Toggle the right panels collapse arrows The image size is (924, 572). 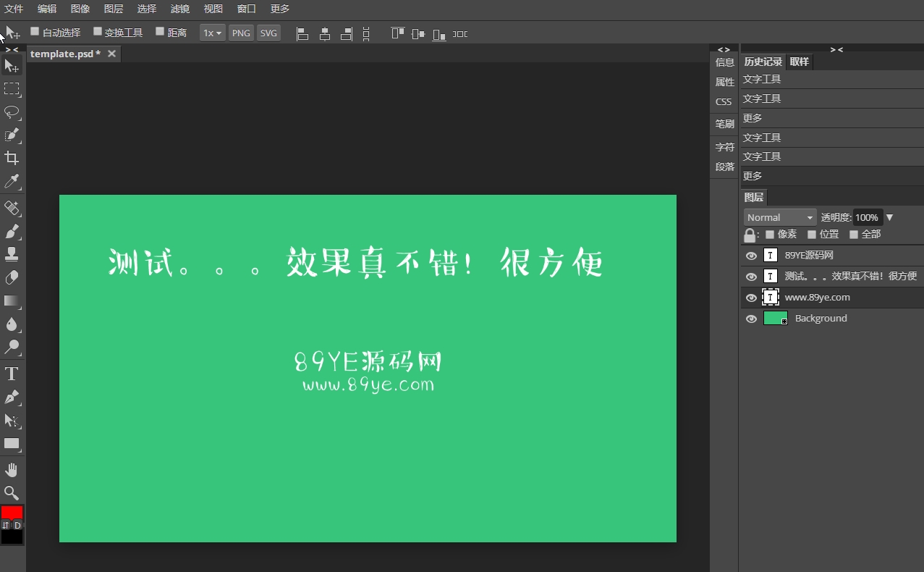tap(836, 49)
